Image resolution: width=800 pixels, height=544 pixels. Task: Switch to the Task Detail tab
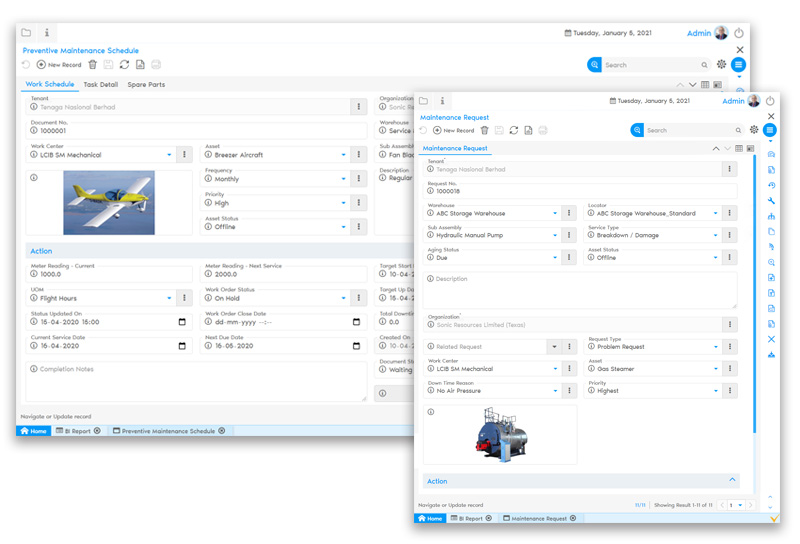(101, 85)
